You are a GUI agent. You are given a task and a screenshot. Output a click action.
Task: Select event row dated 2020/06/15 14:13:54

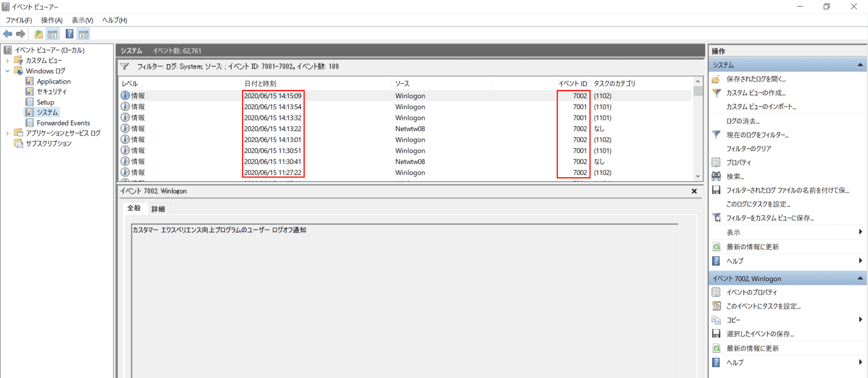pyautogui.click(x=405, y=107)
